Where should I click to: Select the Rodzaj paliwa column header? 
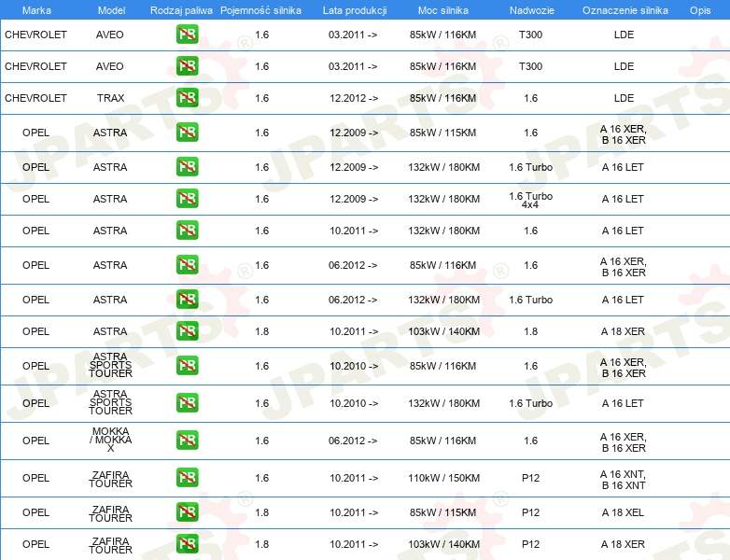181,10
